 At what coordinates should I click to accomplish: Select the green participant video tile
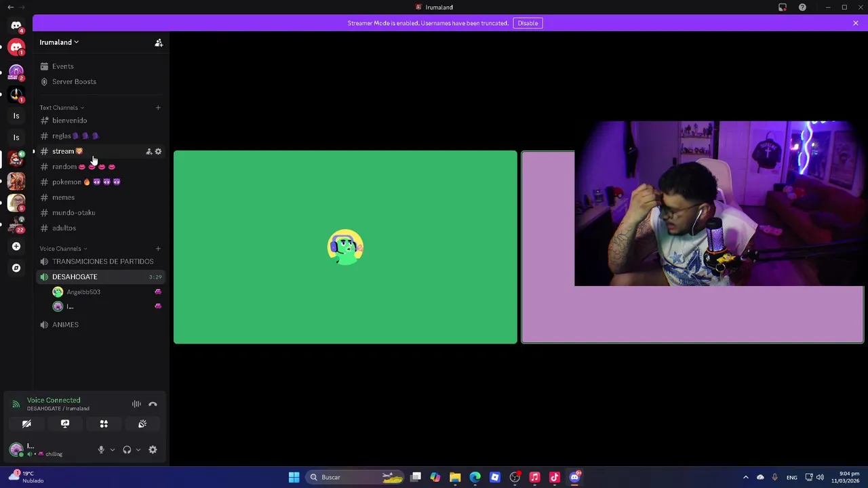pyautogui.click(x=345, y=247)
